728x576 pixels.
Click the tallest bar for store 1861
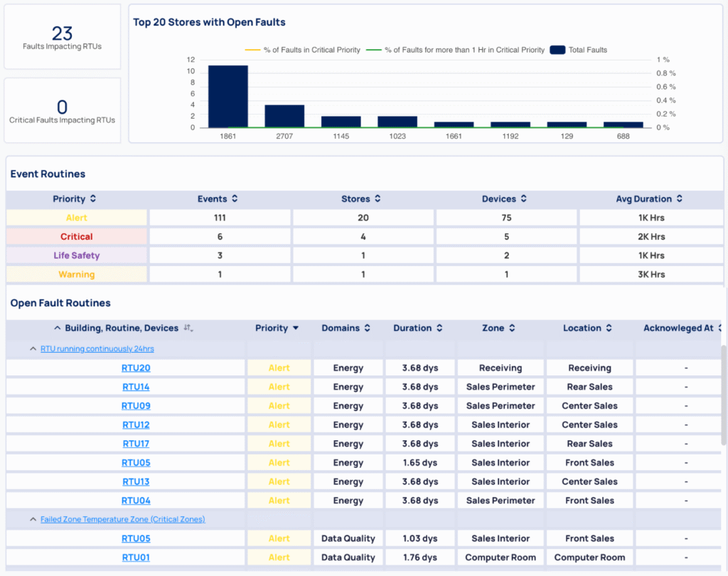tap(227, 96)
